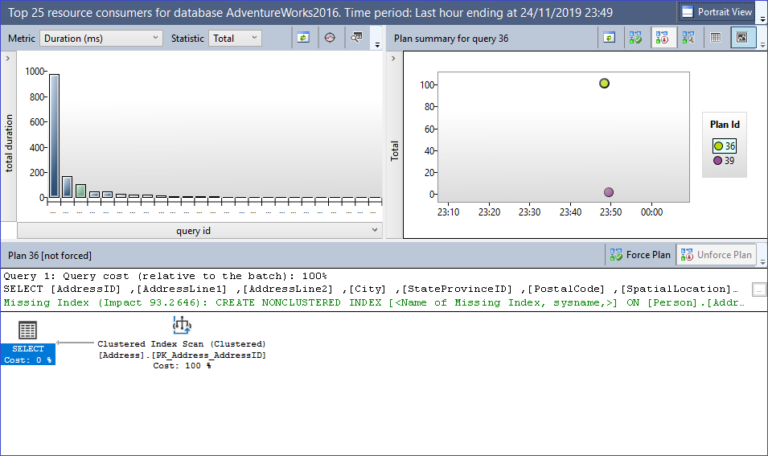Click the Track selected query icon
The height and width of the screenshot is (456, 768).
(x=330, y=38)
